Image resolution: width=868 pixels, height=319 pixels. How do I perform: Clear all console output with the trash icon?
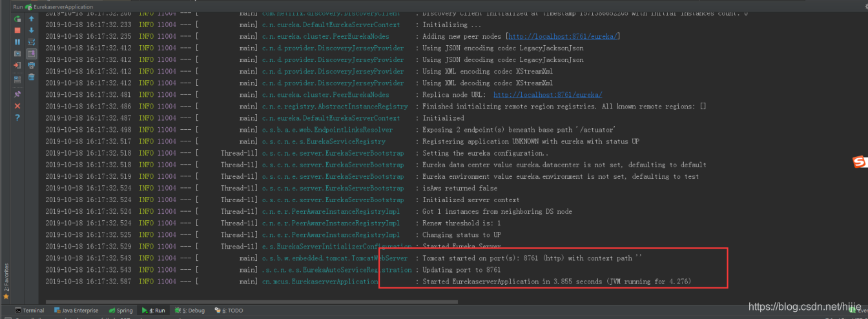31,77
